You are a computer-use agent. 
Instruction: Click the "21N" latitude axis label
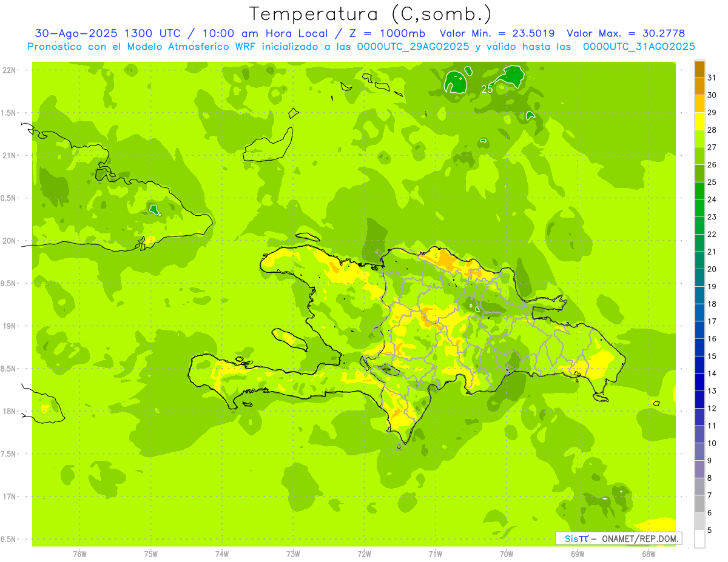pyautogui.click(x=9, y=155)
